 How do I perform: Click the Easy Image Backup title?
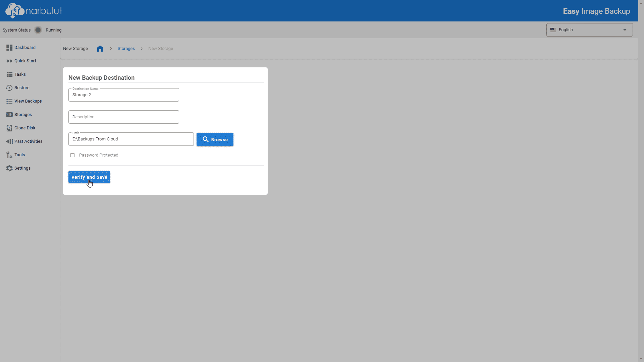coord(596,11)
